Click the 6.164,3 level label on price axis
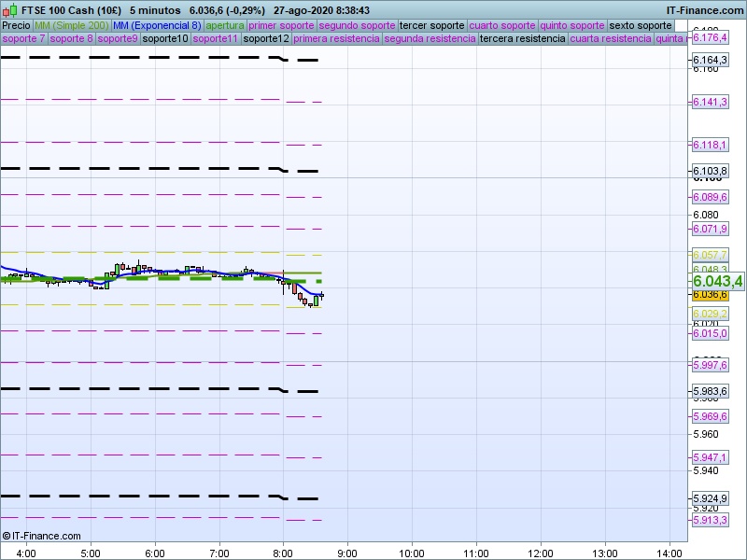Screen dimensions: 747x560 (710, 61)
